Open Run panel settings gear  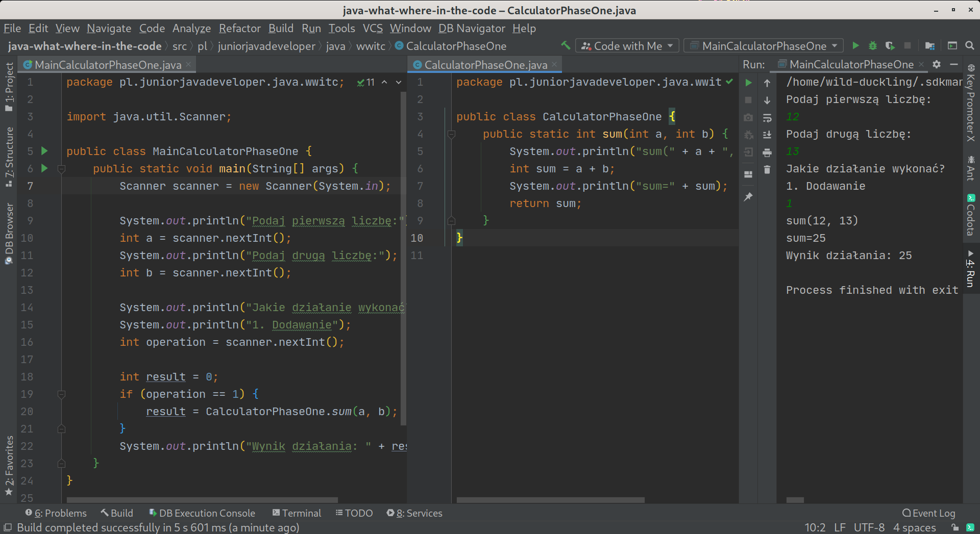coord(937,64)
